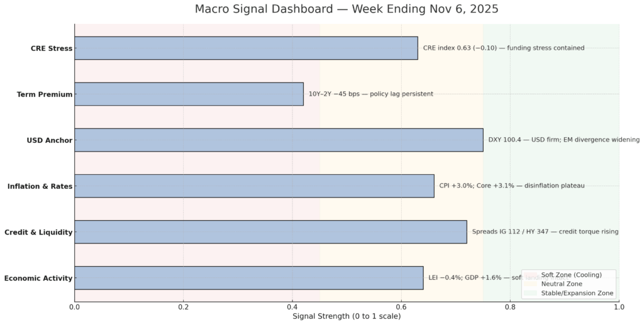Viewport: 644px width, 324px height.
Task: Select the Term Premium bar
Action: (x=189, y=94)
